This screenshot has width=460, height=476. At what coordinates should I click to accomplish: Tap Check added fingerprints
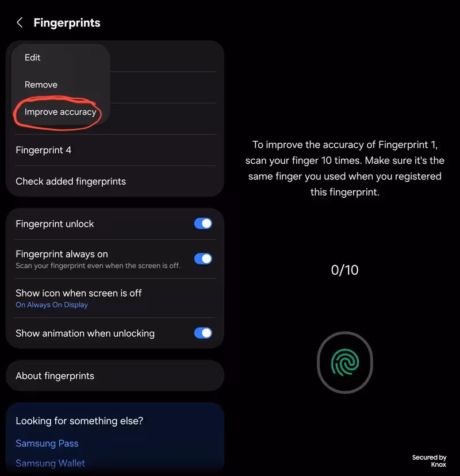(115, 182)
